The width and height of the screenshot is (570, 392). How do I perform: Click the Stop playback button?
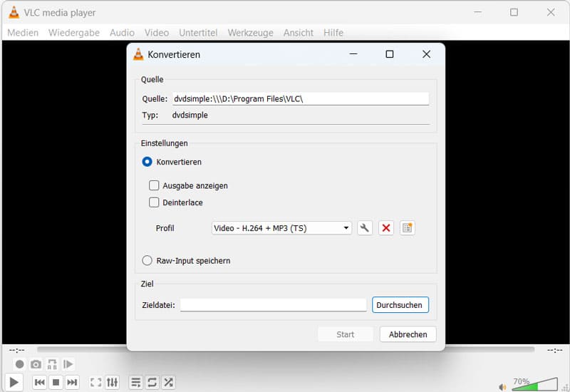[x=56, y=382]
